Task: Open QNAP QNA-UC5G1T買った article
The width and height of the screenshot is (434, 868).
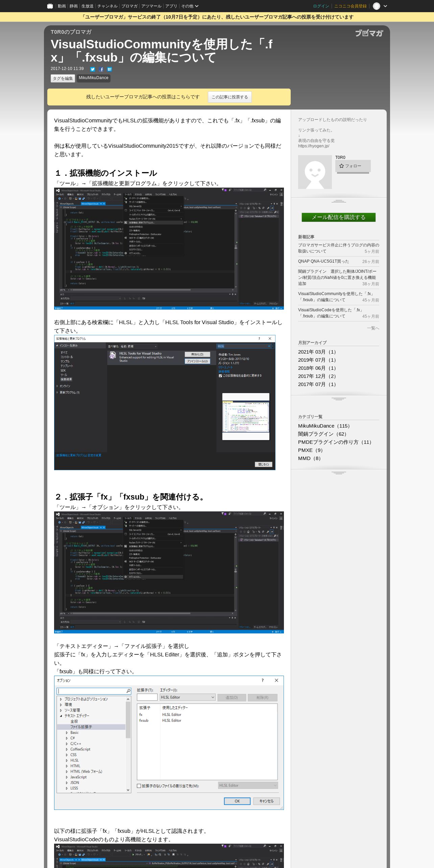Action: point(323,261)
